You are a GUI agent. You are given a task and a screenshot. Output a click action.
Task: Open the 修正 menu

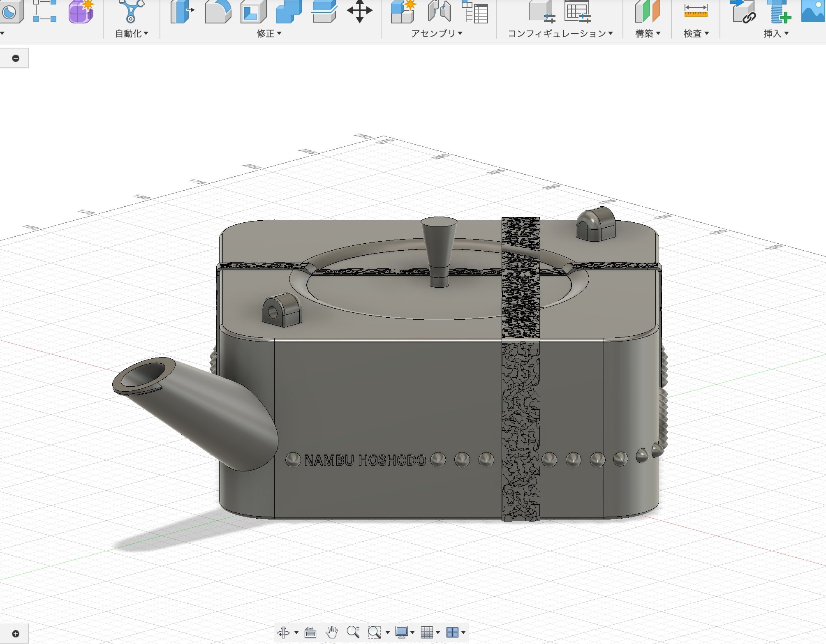point(269,34)
